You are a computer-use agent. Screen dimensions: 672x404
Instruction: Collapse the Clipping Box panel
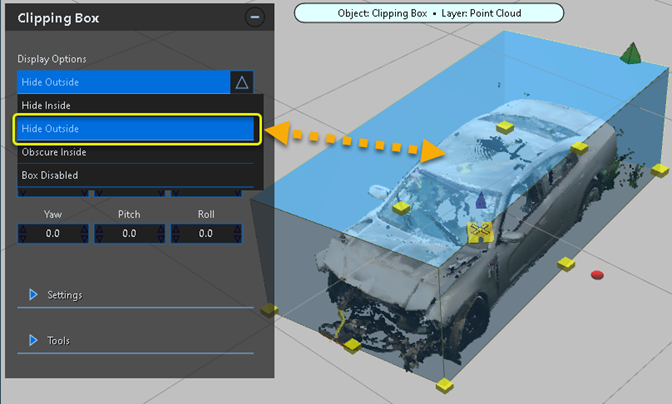click(x=255, y=18)
